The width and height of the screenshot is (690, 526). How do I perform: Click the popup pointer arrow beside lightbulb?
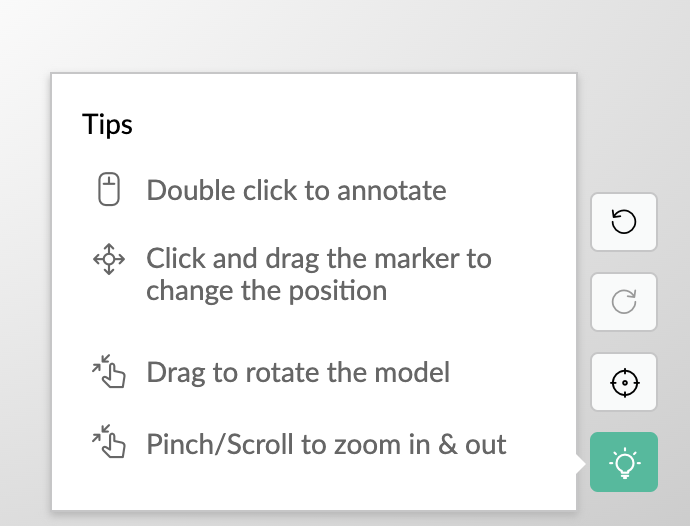(581, 463)
